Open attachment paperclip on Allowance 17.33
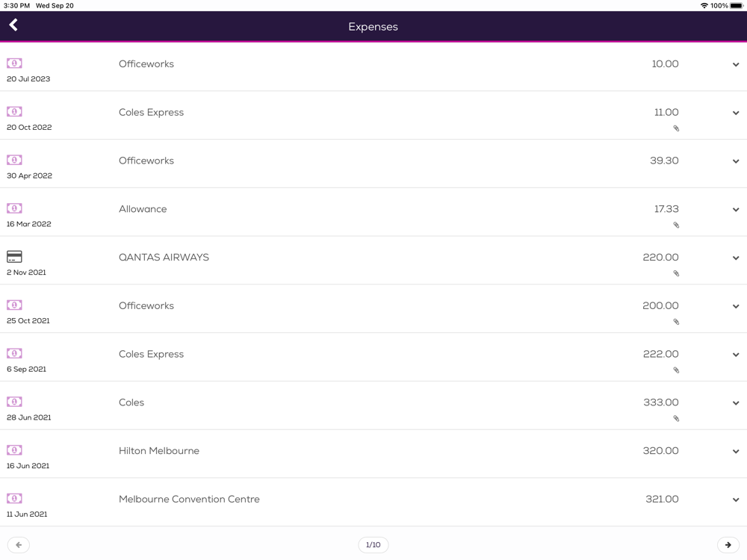 point(676,225)
